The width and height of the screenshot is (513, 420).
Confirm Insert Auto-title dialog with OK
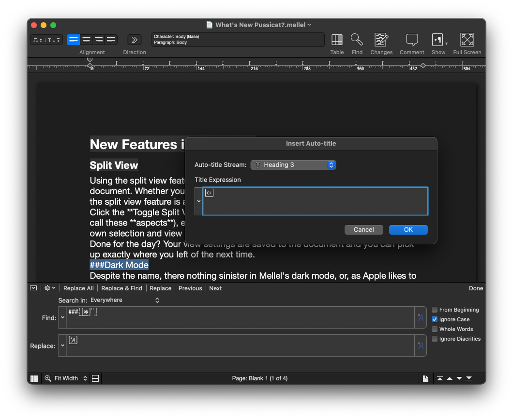point(408,230)
